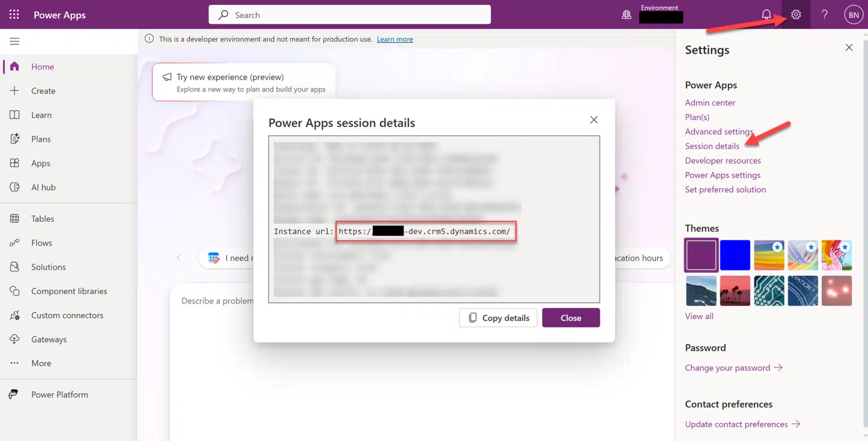Open the Settings gear icon
The image size is (868, 441).
tap(796, 14)
